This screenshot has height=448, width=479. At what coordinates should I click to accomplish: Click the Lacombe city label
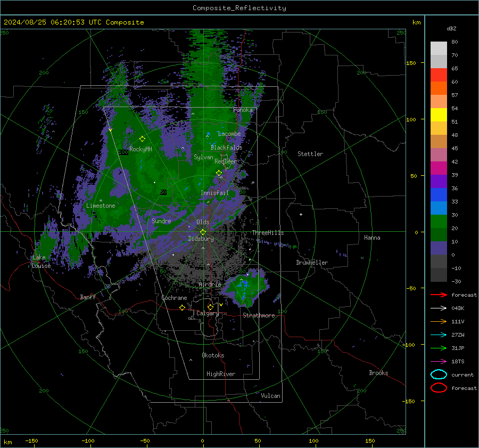[229, 134]
